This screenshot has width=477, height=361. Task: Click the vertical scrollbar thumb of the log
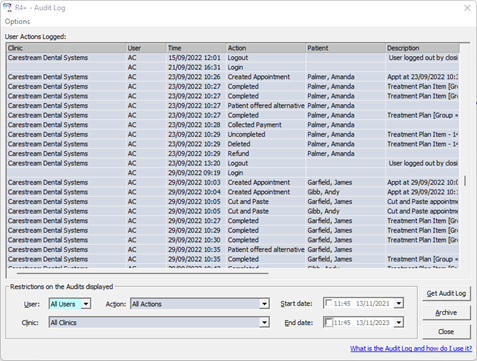[465, 181]
